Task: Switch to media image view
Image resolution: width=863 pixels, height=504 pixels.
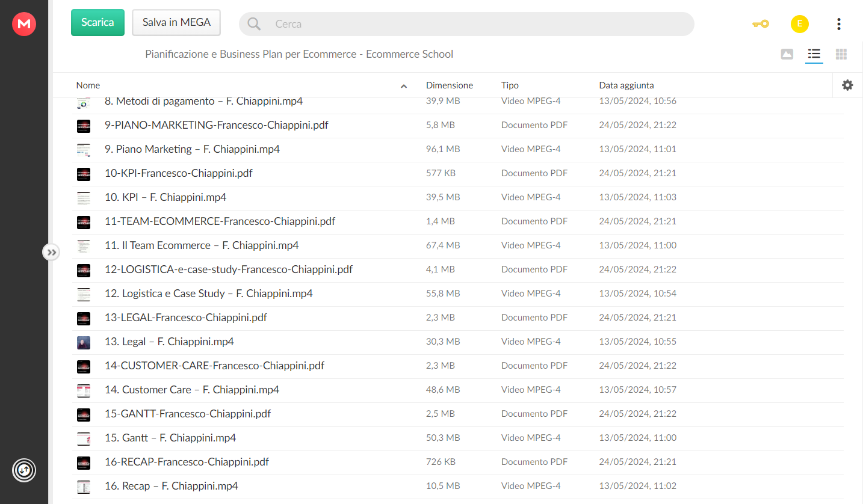Action: point(787,55)
